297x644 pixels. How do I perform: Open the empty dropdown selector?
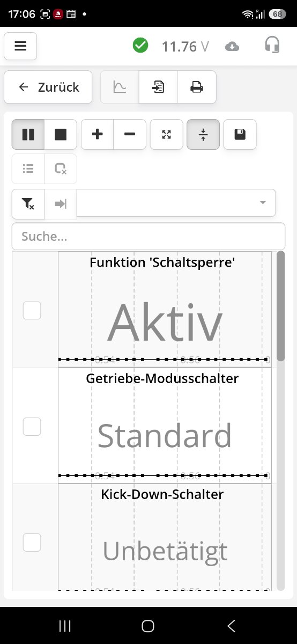(x=176, y=203)
